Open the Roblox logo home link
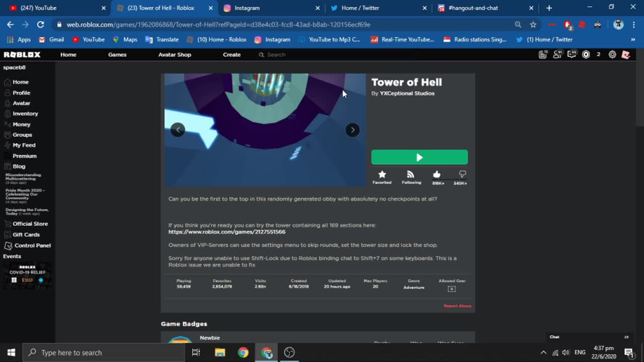 22,55
